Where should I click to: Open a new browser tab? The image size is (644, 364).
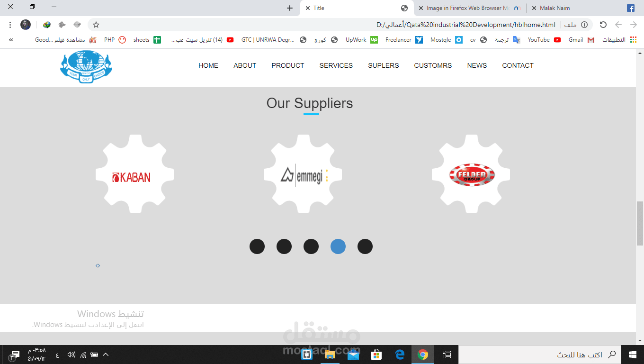(x=290, y=8)
